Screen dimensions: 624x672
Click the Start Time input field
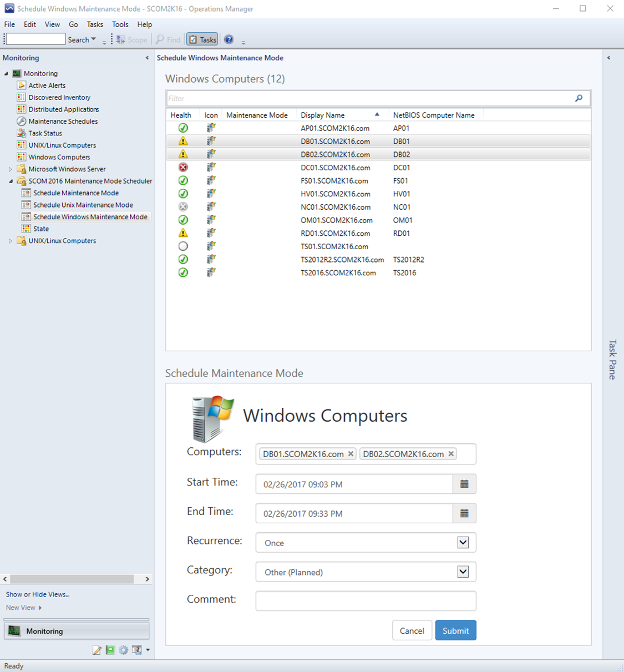354,484
